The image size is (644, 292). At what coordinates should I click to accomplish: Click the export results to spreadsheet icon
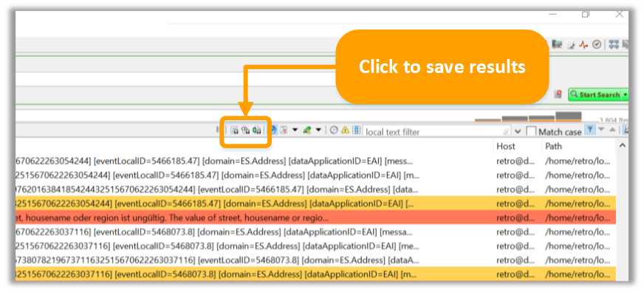(x=257, y=131)
